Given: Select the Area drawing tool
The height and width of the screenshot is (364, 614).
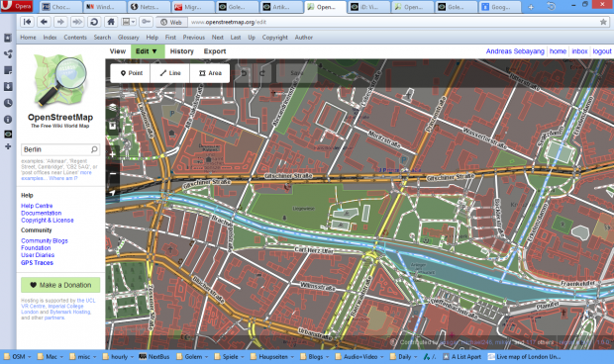Looking at the screenshot, I should click(210, 73).
